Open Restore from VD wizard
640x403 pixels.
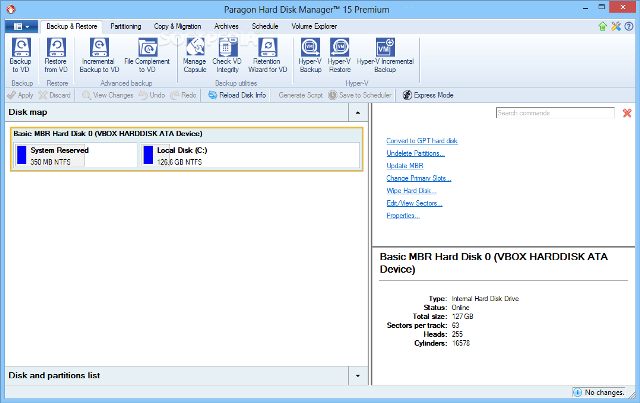click(x=56, y=56)
